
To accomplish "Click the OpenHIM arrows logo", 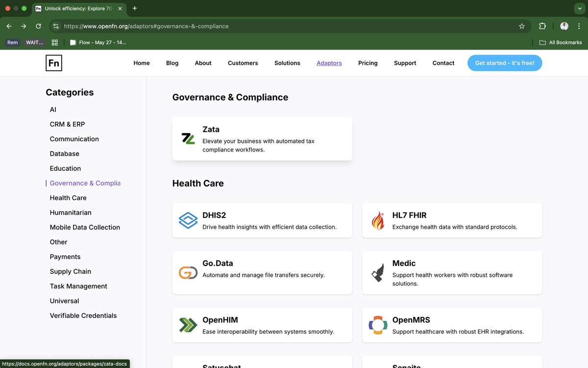I will (188, 325).
